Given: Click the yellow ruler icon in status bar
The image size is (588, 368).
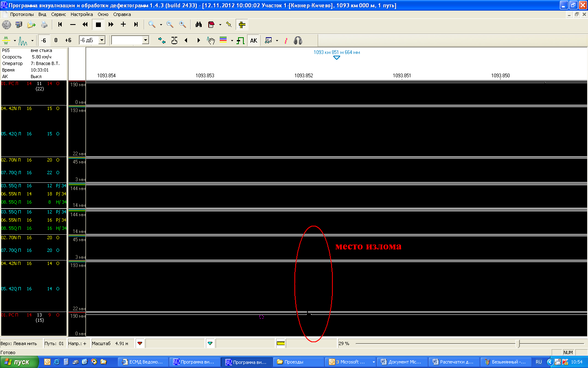Looking at the screenshot, I should point(281,343).
